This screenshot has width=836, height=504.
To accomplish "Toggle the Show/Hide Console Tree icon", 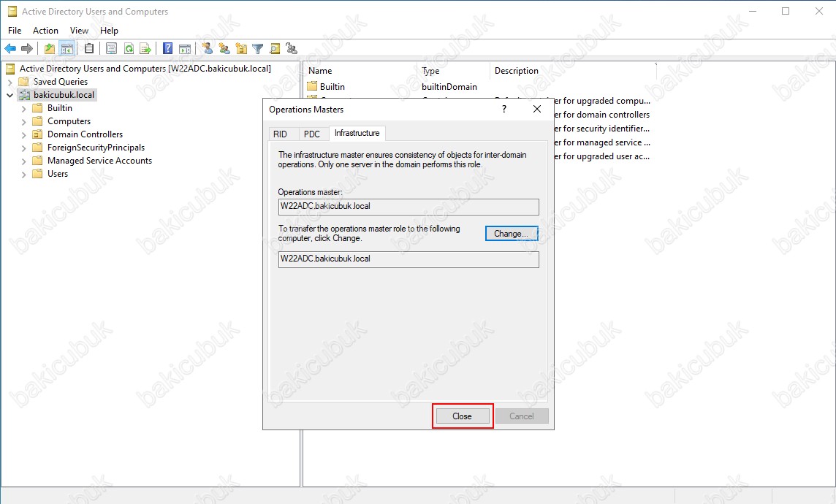I will point(66,49).
